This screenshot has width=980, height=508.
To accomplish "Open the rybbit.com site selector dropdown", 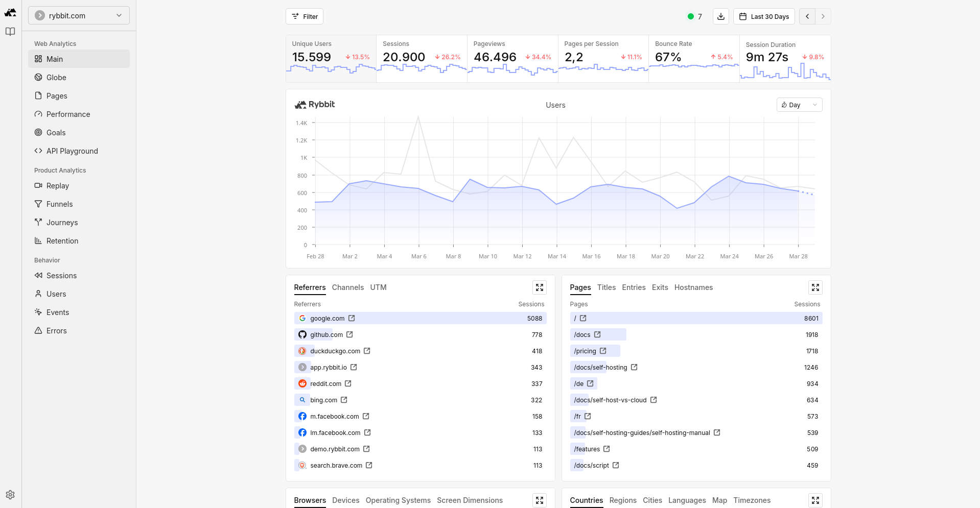I will 78,15.
